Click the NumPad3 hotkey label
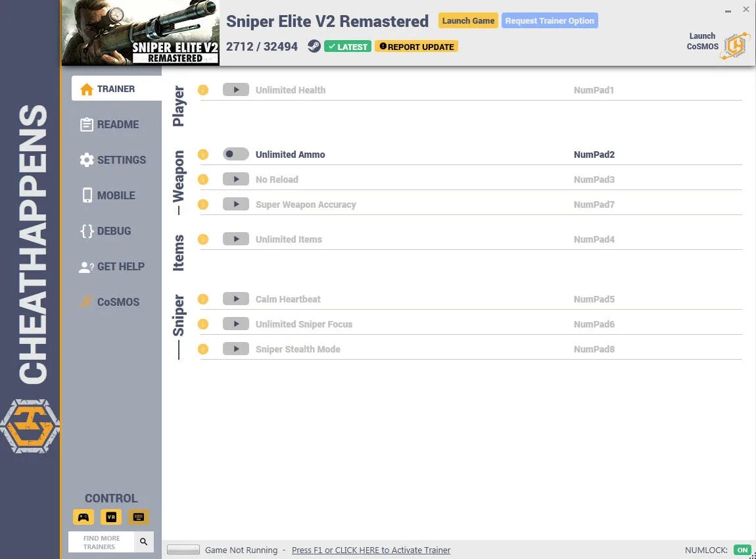This screenshot has height=559, width=756. [594, 180]
